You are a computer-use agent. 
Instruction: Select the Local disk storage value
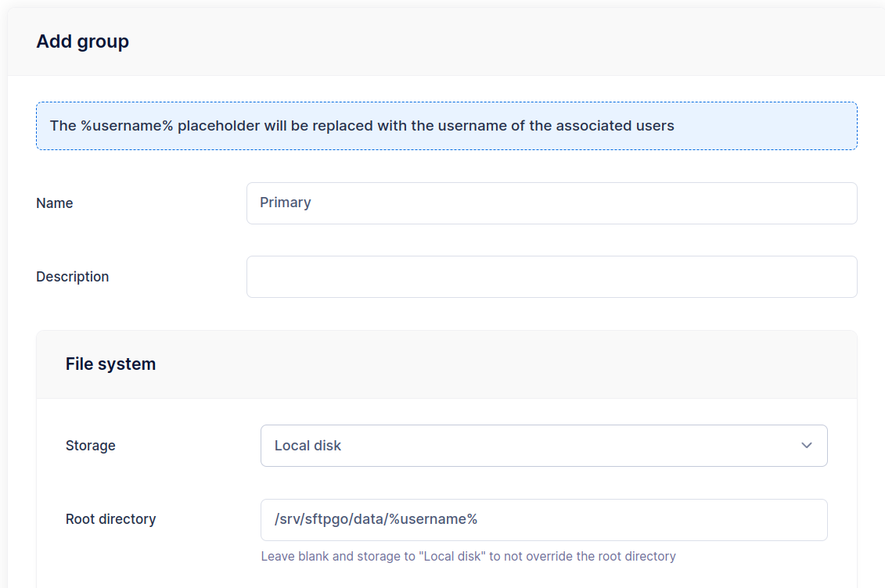click(308, 446)
